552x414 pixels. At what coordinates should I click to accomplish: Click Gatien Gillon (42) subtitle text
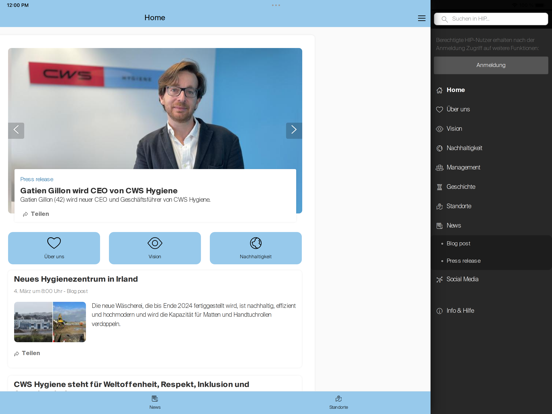115,200
